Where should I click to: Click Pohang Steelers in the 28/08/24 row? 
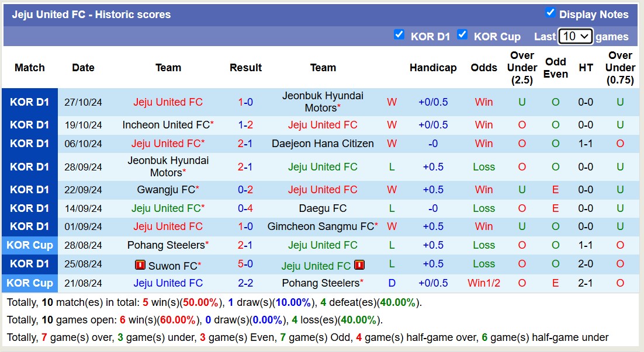(168, 245)
